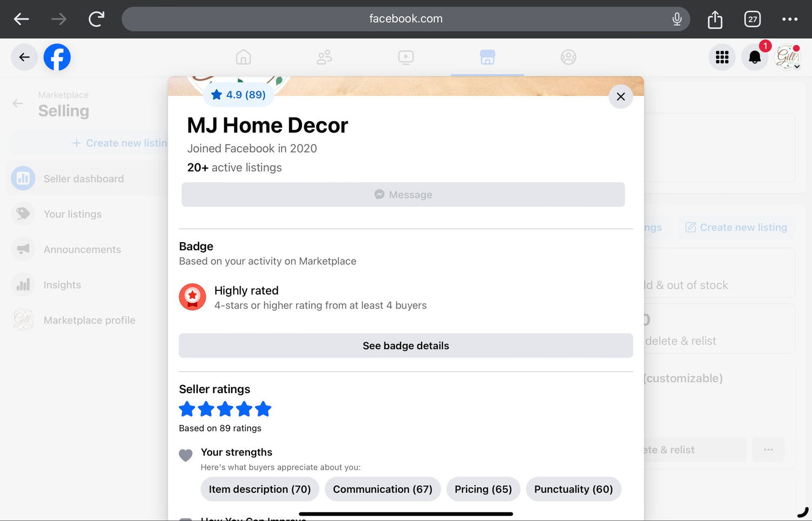Select Seller dashboard in sidebar

[84, 179]
